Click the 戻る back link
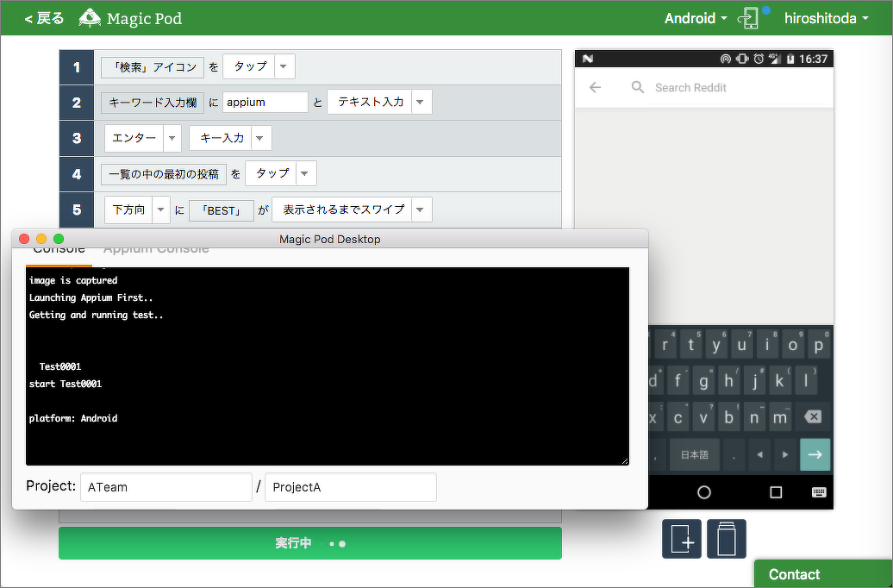 tap(44, 18)
